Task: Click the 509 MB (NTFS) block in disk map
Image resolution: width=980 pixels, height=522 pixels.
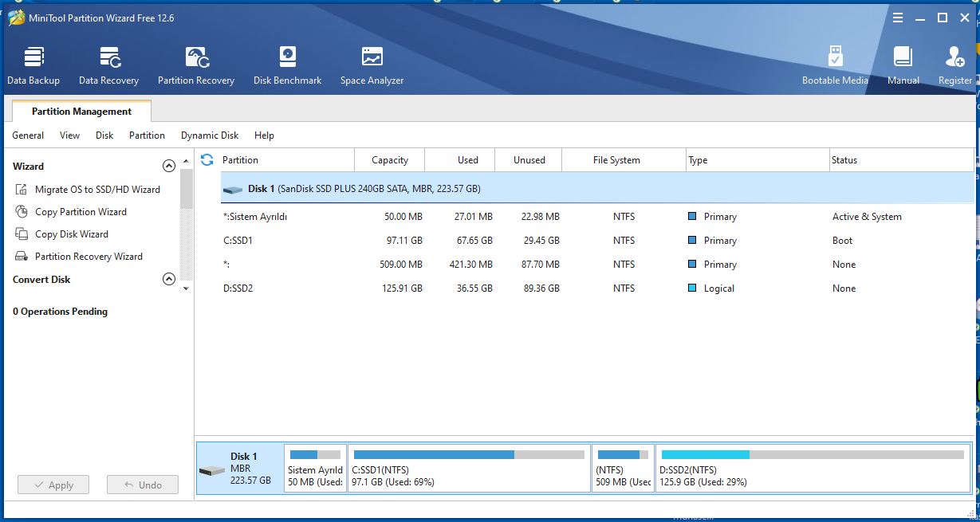Action: (623, 469)
